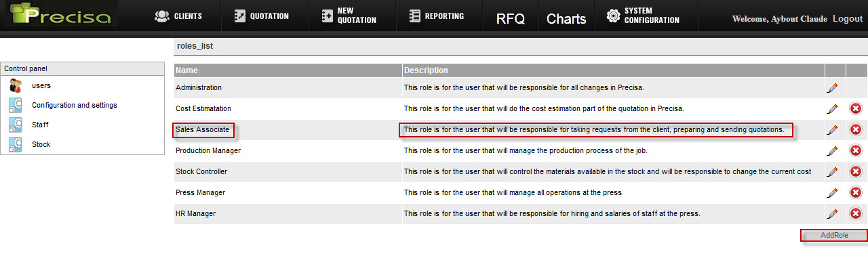
Task: Edit the Cost Estimatation role
Action: pos(833,108)
